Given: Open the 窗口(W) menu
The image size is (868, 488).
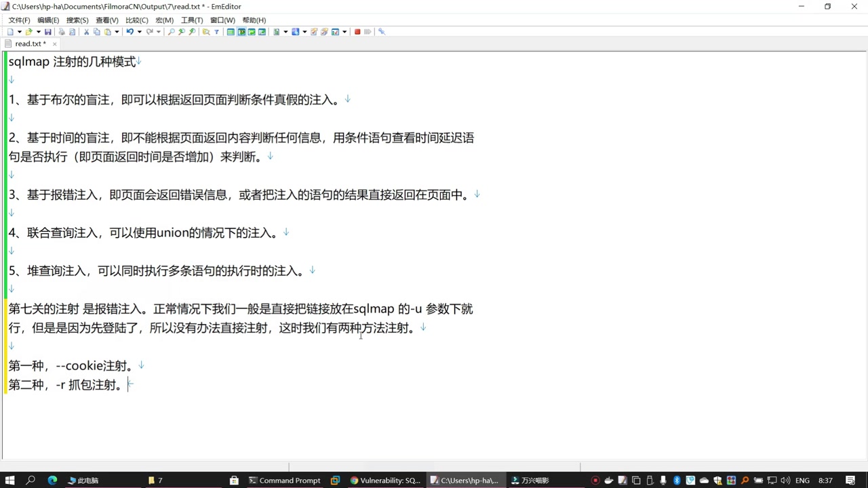Looking at the screenshot, I should (x=222, y=20).
